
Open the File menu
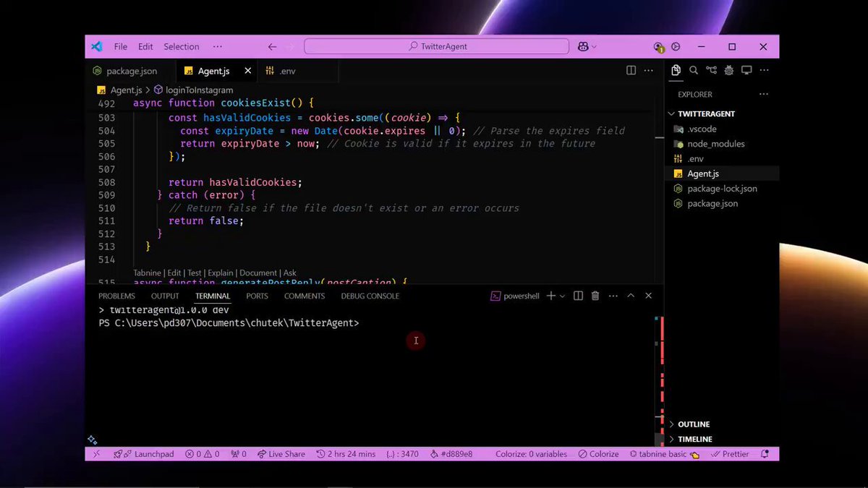(121, 46)
